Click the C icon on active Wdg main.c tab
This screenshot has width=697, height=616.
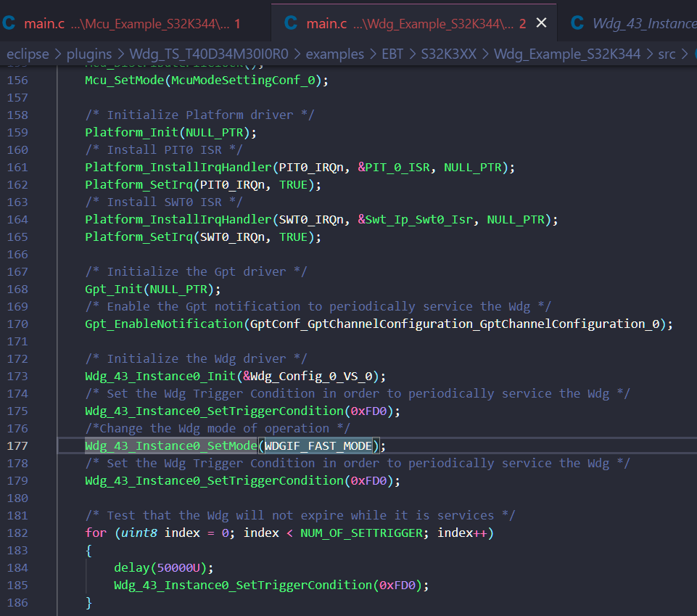[289, 22]
